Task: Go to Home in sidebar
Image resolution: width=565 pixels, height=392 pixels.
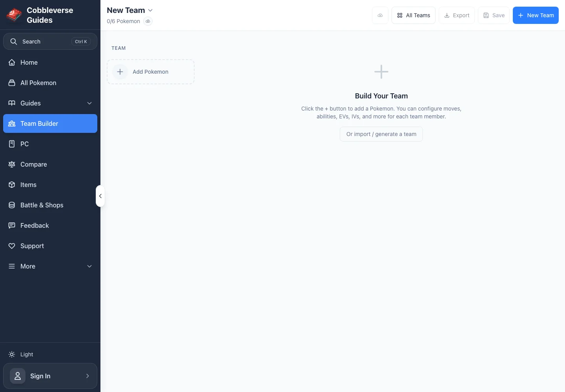Action: pos(50,62)
